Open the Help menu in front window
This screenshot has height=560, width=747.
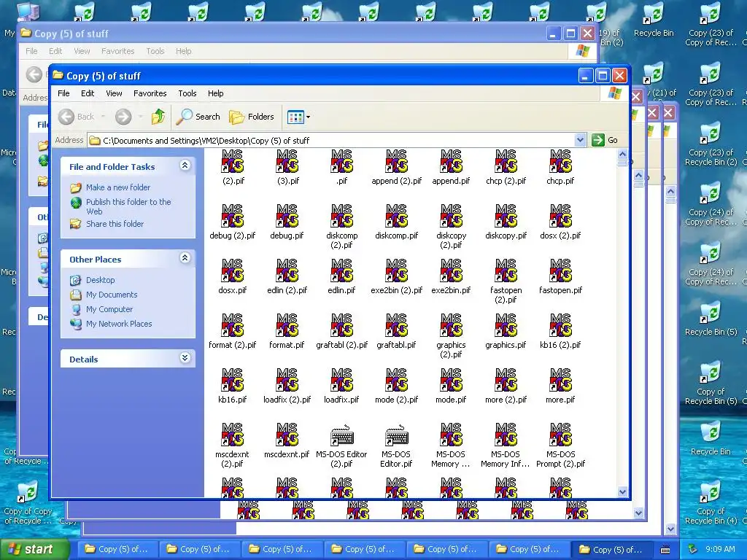pyautogui.click(x=215, y=93)
